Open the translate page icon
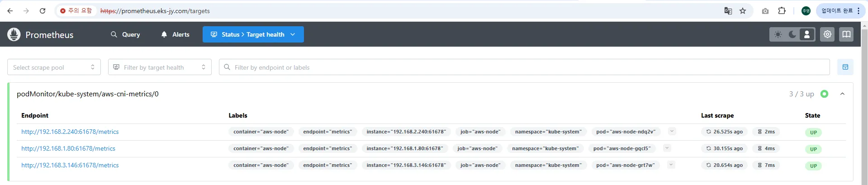 point(728,11)
